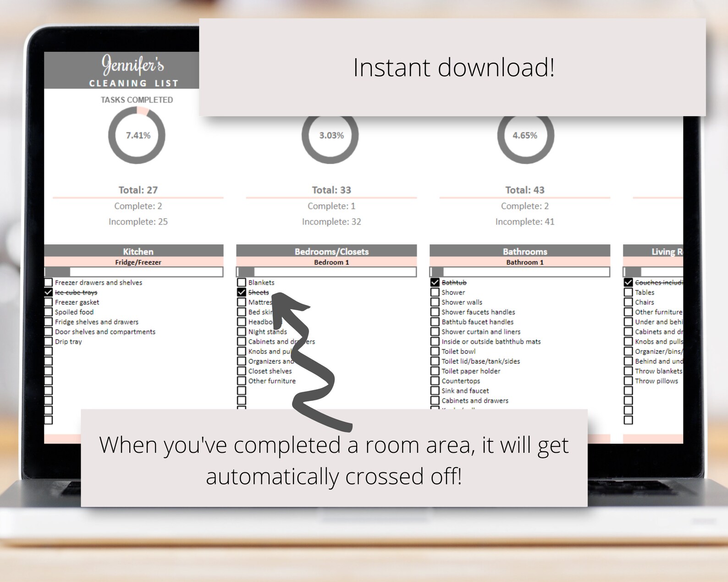Click the Fridge/Freezer progress bar

[x=134, y=272]
